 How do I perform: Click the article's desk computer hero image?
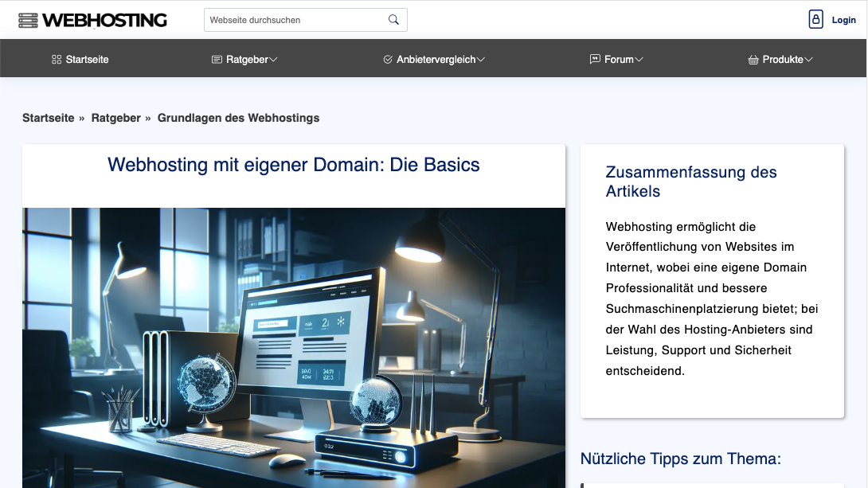click(x=294, y=347)
